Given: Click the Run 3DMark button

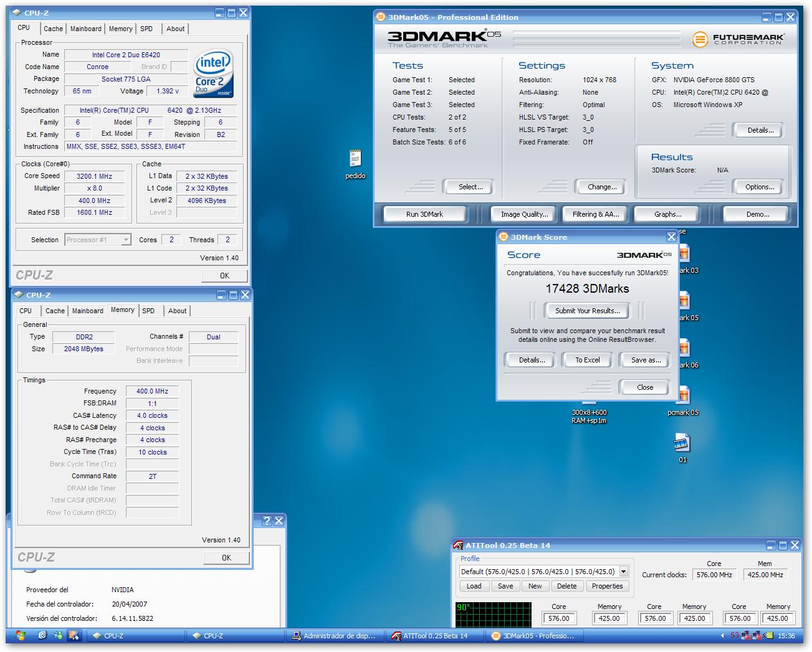Looking at the screenshot, I should point(424,214).
